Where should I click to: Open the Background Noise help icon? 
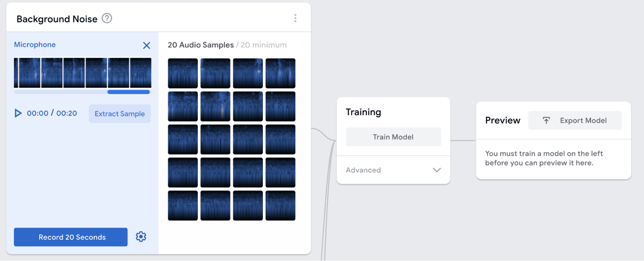pos(107,18)
